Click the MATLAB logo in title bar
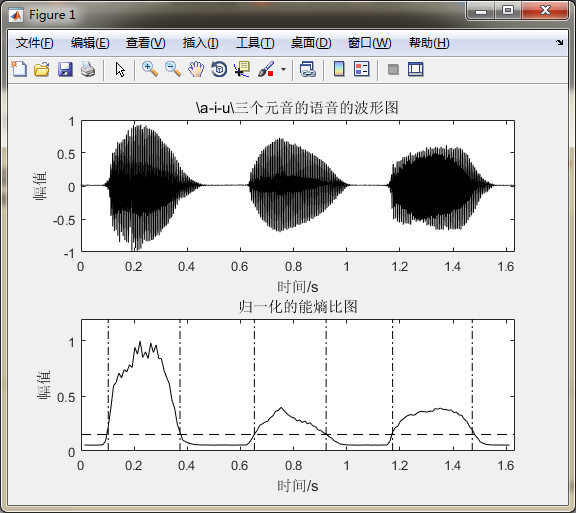 click(16, 15)
